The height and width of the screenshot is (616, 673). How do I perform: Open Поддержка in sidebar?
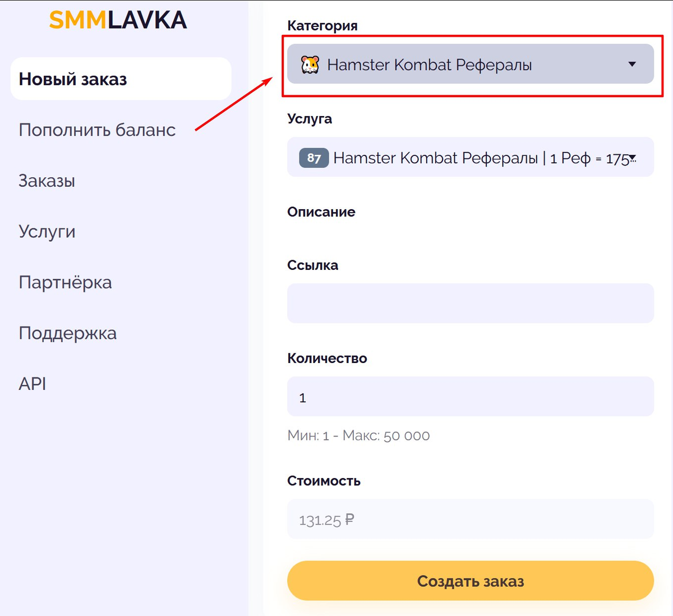pyautogui.click(x=67, y=333)
